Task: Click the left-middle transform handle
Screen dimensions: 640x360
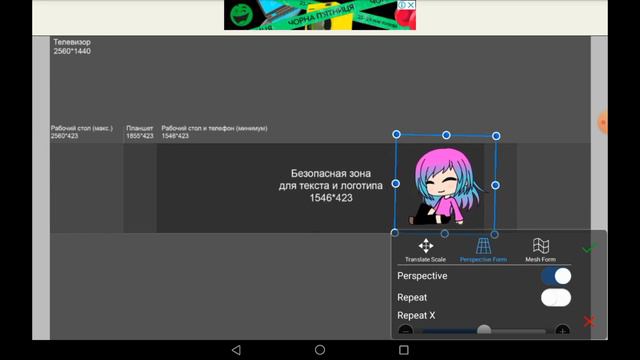Action: [x=396, y=184]
